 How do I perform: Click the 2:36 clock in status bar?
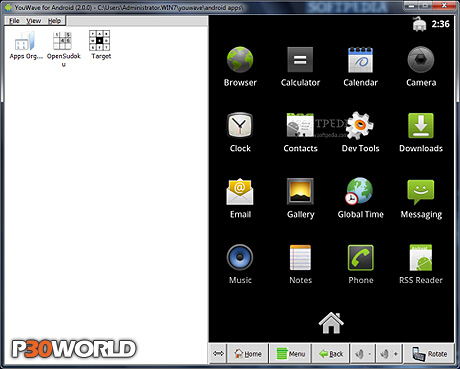[x=440, y=24]
